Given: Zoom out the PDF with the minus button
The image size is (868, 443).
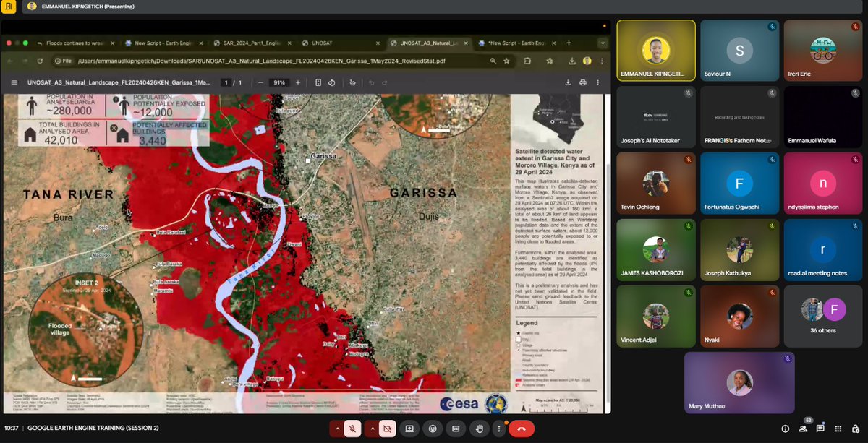Looking at the screenshot, I should tap(260, 82).
